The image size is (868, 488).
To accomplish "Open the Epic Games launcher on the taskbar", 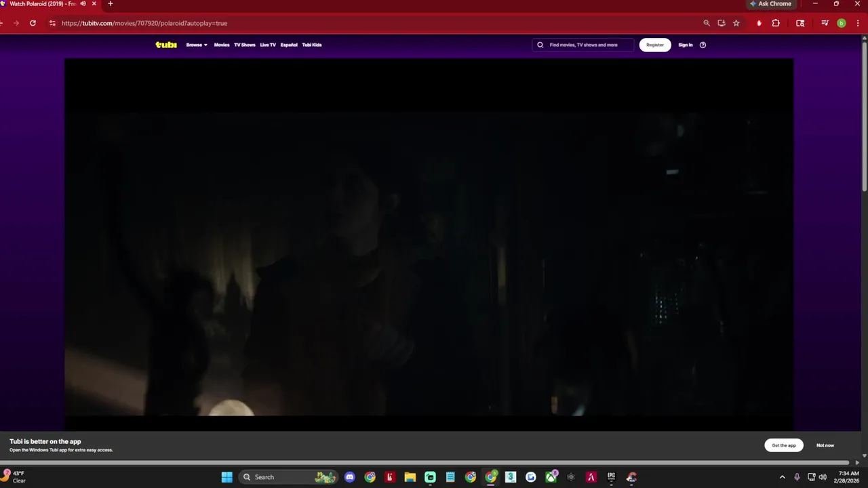I will click(x=611, y=477).
